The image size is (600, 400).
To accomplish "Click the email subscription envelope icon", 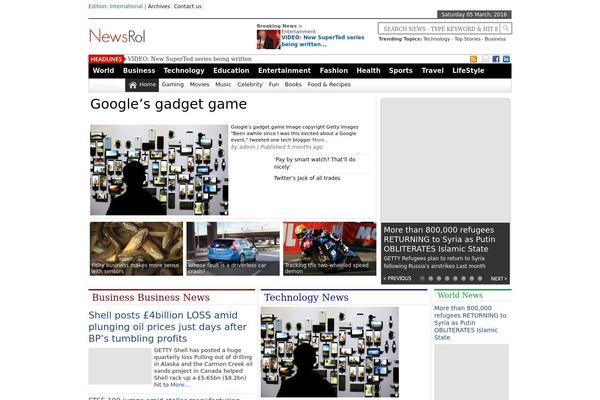I will tap(485, 59).
